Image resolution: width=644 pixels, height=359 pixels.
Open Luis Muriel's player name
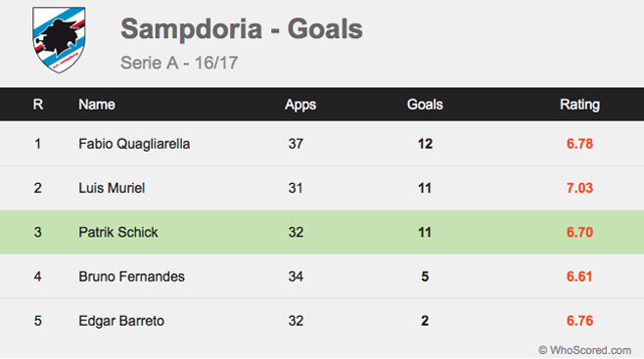[x=112, y=188]
